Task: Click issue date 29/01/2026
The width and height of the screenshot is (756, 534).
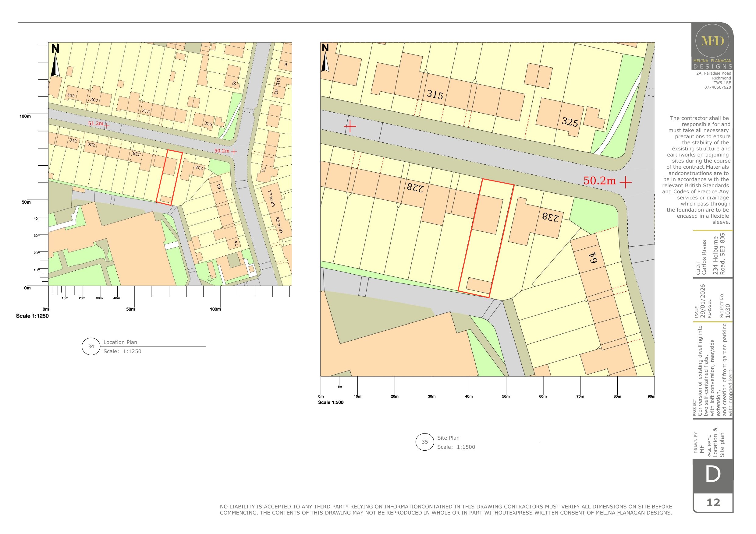Action: coord(703,301)
